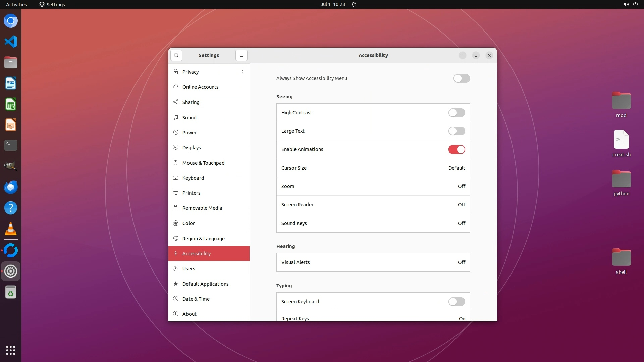This screenshot has width=644, height=362.
Task: Click the search icon in Settings header
Action: 176,55
